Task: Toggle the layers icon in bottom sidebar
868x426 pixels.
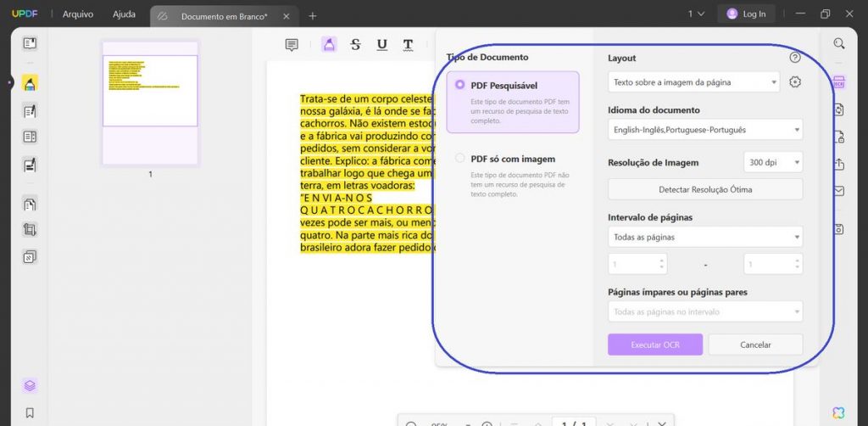Action: 30,385
